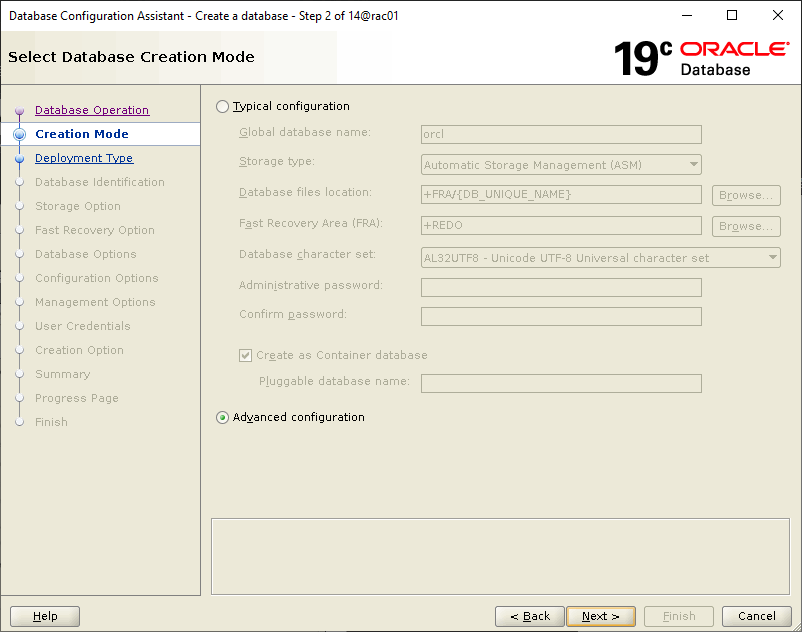This screenshot has height=632, width=802.
Task: Select the Typical configuration radio button
Action: coord(222,106)
